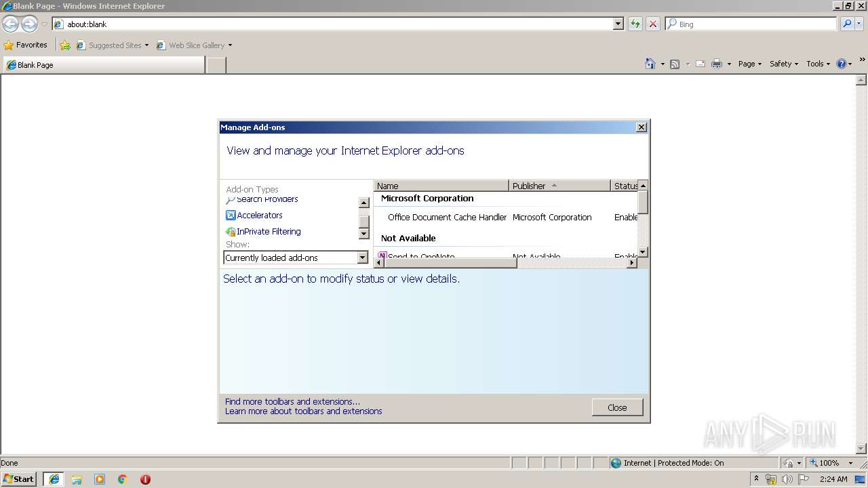This screenshot has width=868, height=488.
Task: Click the Home page icon
Action: point(650,64)
